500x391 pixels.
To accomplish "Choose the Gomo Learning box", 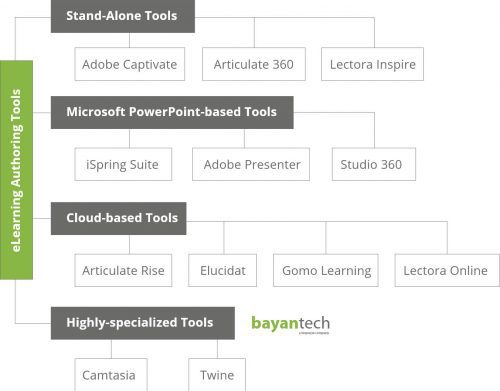I will tap(326, 270).
